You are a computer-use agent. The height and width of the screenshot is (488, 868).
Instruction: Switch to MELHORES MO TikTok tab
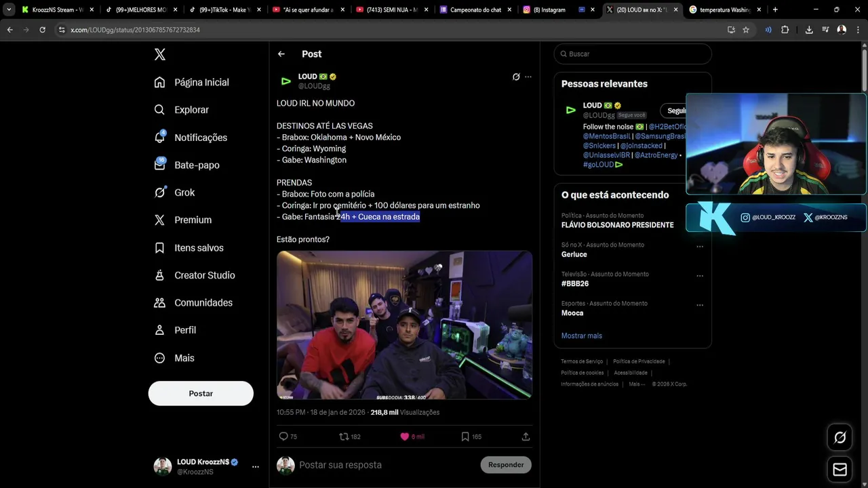pos(140,9)
